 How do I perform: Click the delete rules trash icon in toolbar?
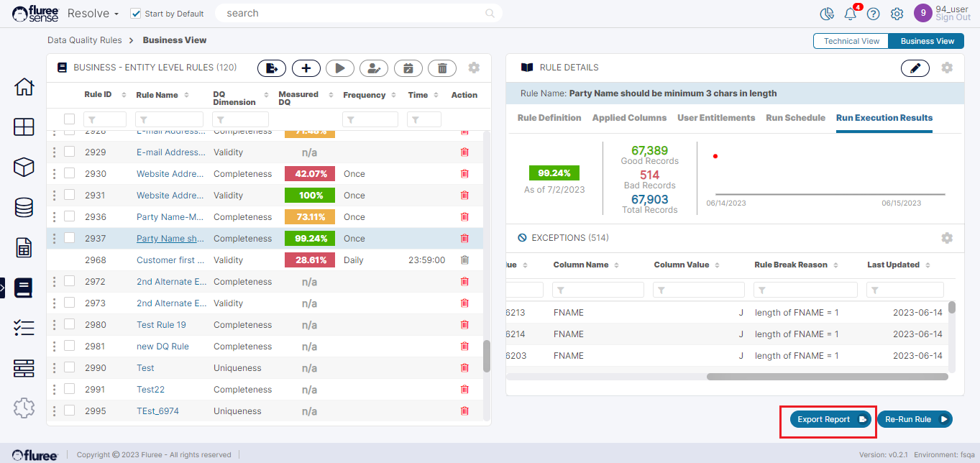442,68
